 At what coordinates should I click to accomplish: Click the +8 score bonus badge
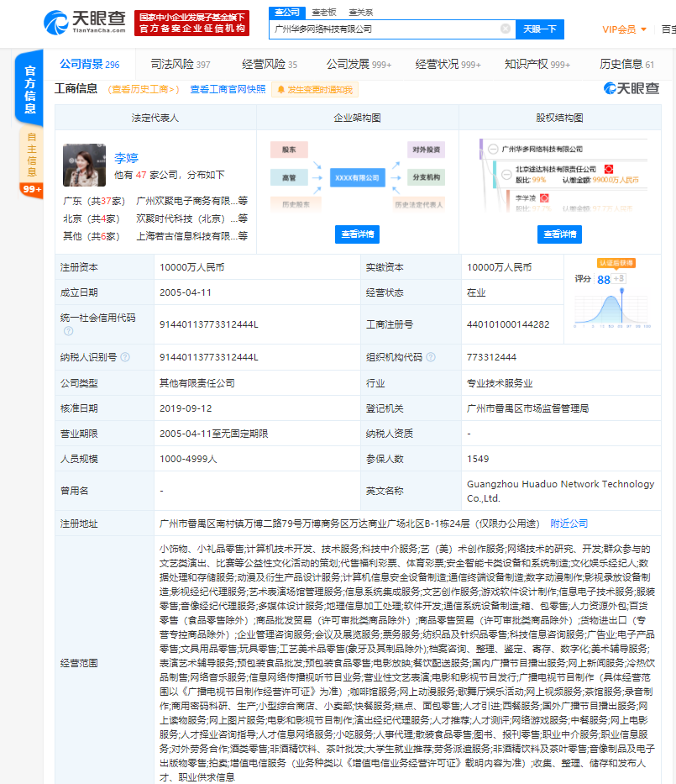pos(619,278)
